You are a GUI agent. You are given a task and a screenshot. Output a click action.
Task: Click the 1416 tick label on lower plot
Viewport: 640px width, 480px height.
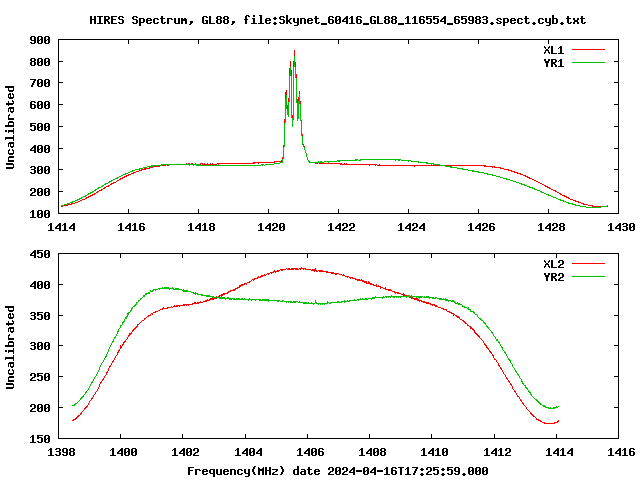621,452
